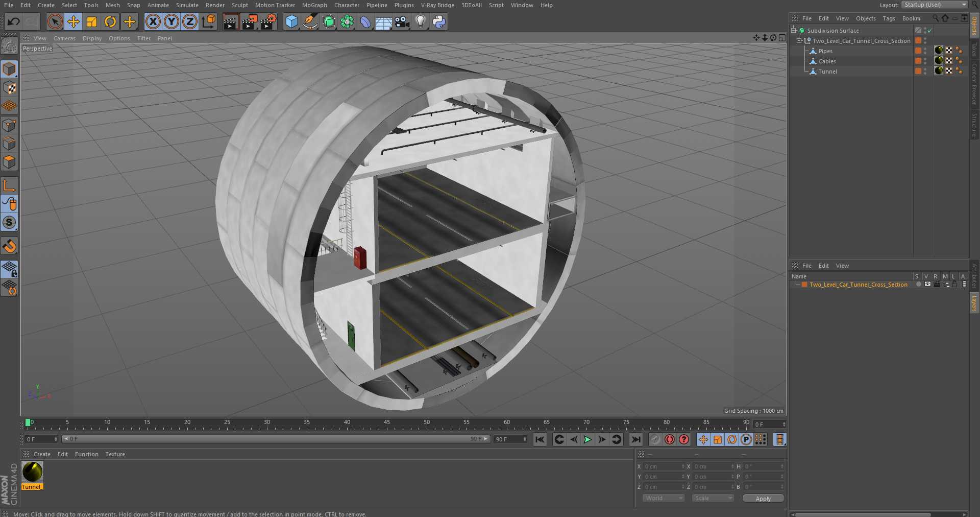
Task: Open the Content Browser side tab
Action: click(974, 84)
